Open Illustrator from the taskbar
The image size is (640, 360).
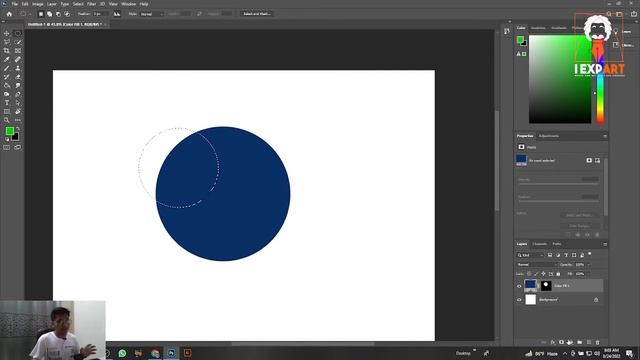pos(187,353)
